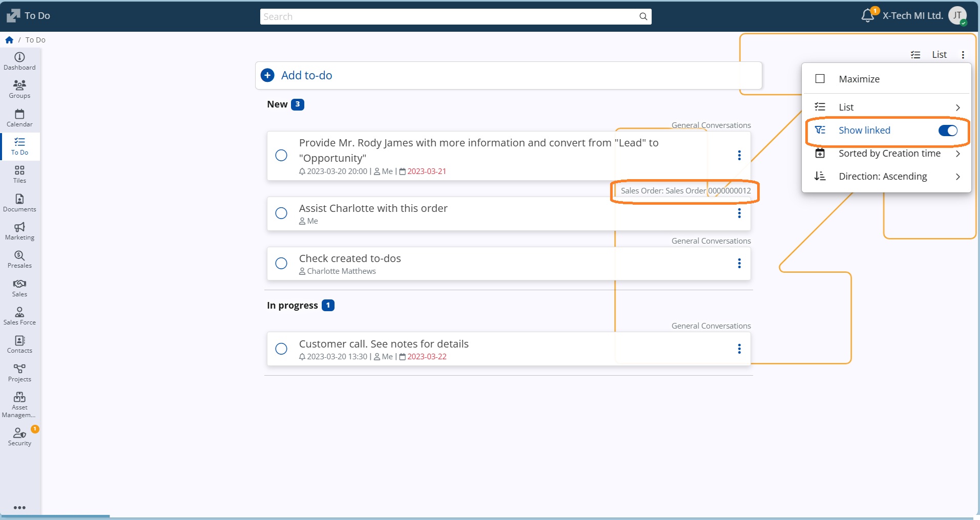Open Documents in the sidebar
This screenshot has height=520, width=980.
pyautogui.click(x=19, y=203)
